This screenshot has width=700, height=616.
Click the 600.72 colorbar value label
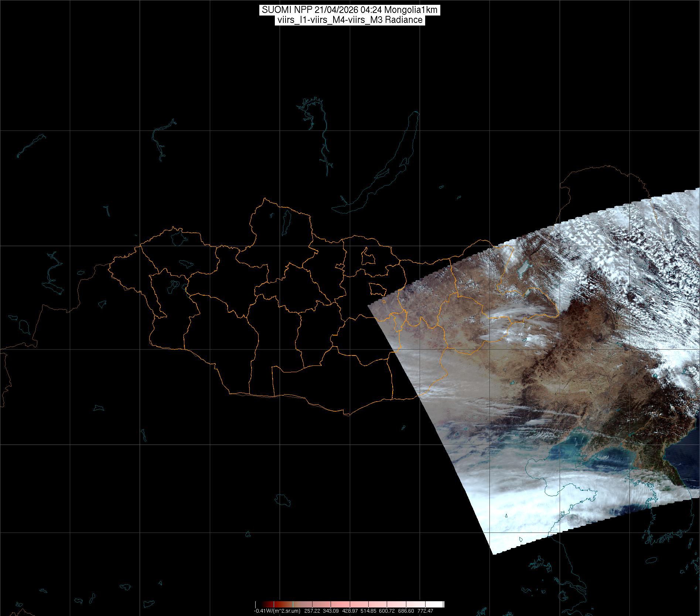coord(387,611)
